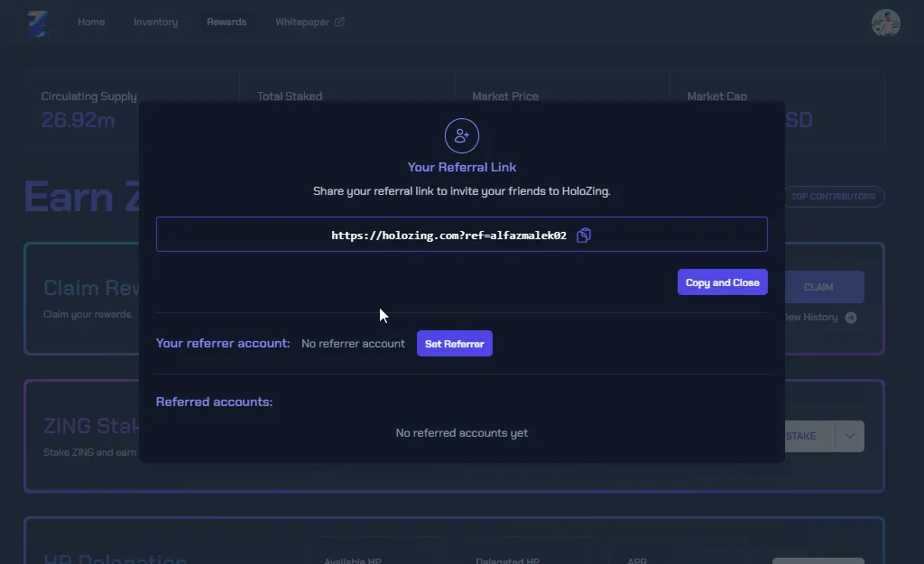Click the View History arrow icon

(850, 318)
